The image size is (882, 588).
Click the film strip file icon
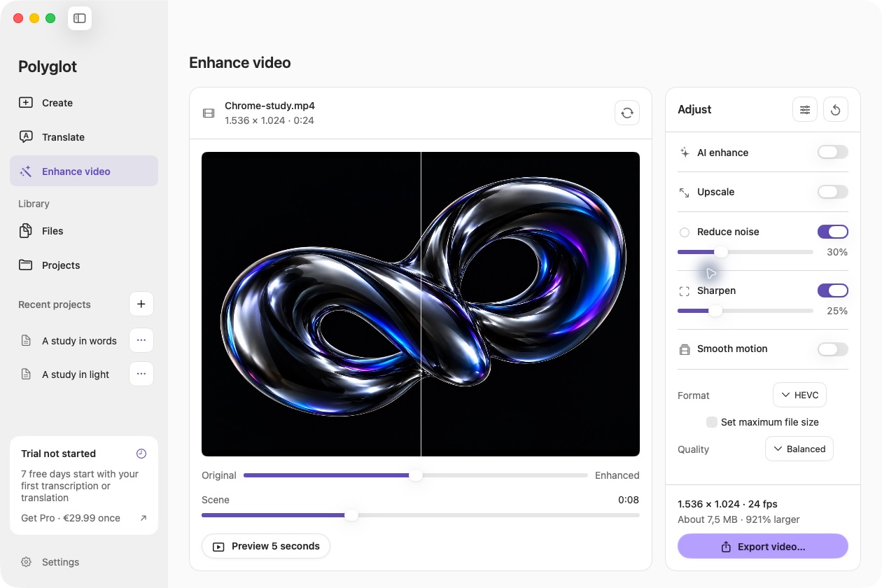click(209, 113)
